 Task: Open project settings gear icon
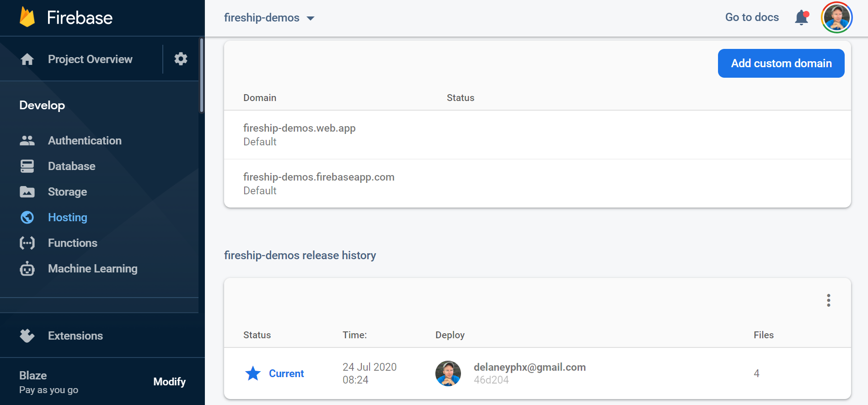(x=181, y=59)
